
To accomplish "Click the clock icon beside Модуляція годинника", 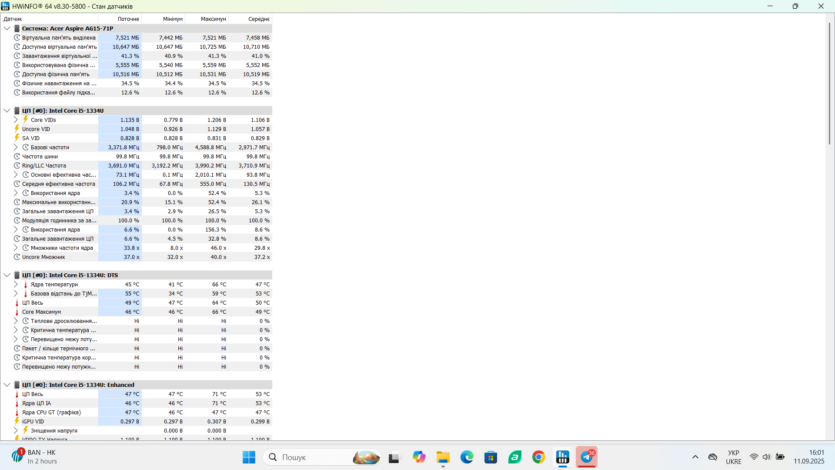I will 17,220.
